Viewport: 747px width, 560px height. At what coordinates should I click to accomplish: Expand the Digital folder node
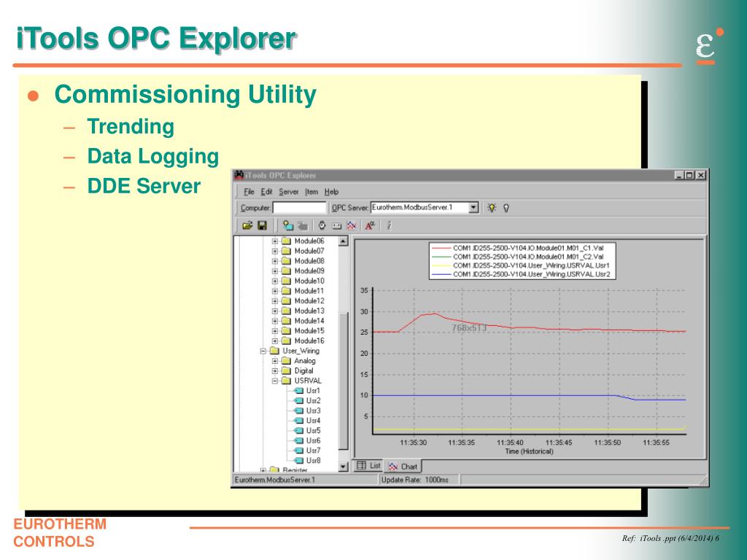pos(275,371)
